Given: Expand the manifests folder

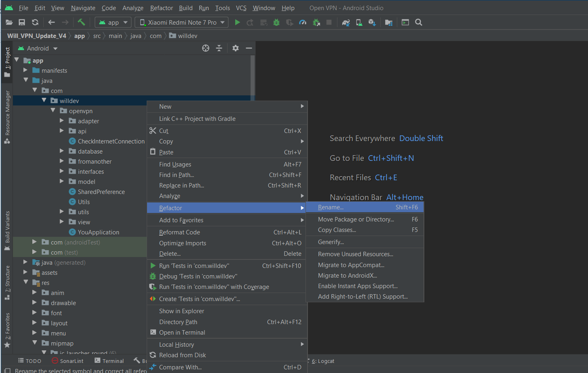Looking at the screenshot, I should pyautogui.click(x=25, y=70).
